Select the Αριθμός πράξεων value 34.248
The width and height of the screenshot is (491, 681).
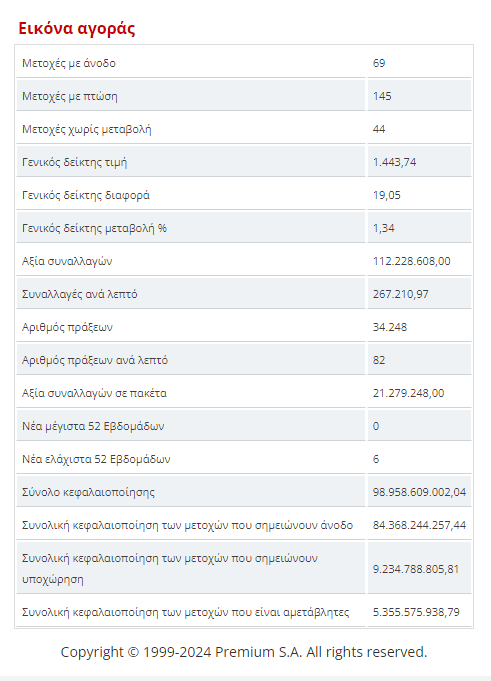389,327
